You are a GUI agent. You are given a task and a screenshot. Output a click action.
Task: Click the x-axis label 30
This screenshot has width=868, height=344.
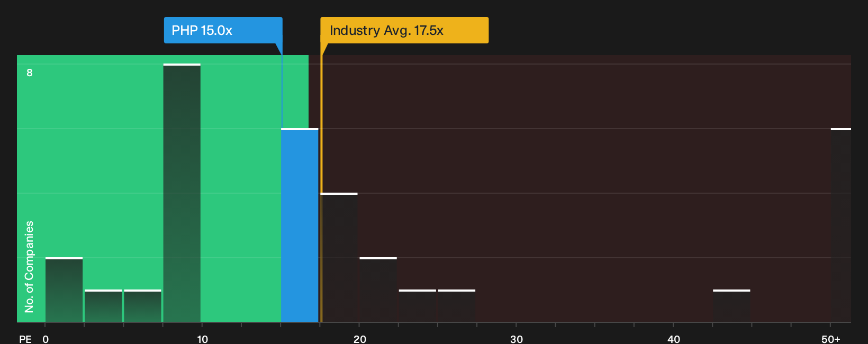tap(517, 339)
